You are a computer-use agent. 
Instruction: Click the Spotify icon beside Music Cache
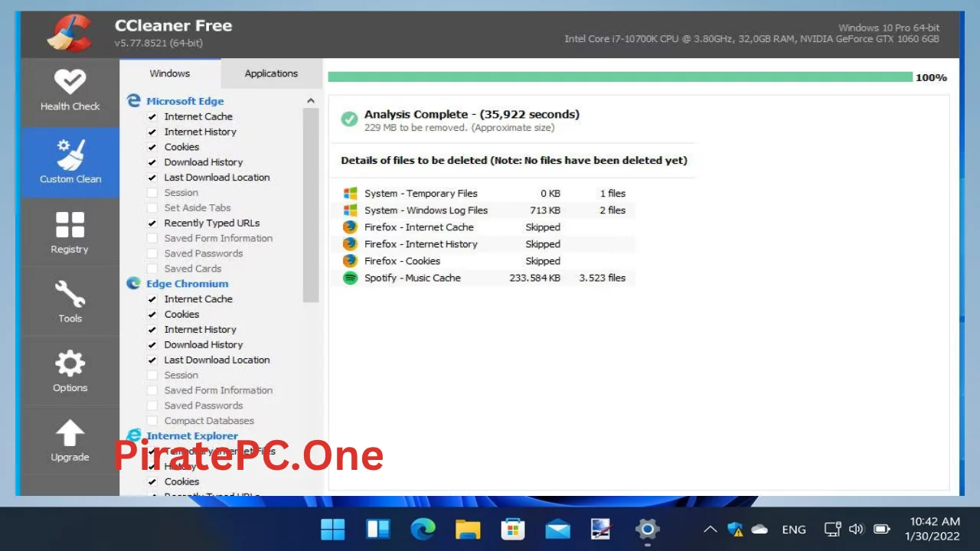pyautogui.click(x=350, y=278)
